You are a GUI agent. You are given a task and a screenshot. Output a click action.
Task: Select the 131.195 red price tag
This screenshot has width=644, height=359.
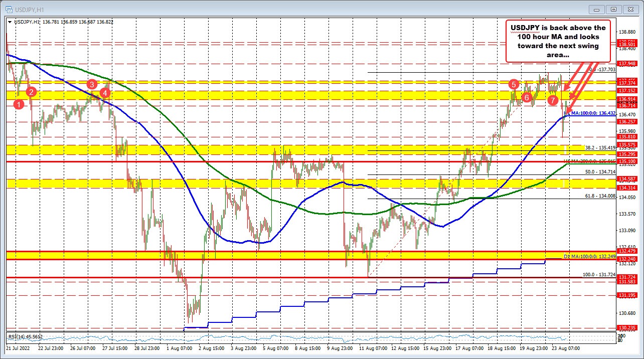coord(627,295)
